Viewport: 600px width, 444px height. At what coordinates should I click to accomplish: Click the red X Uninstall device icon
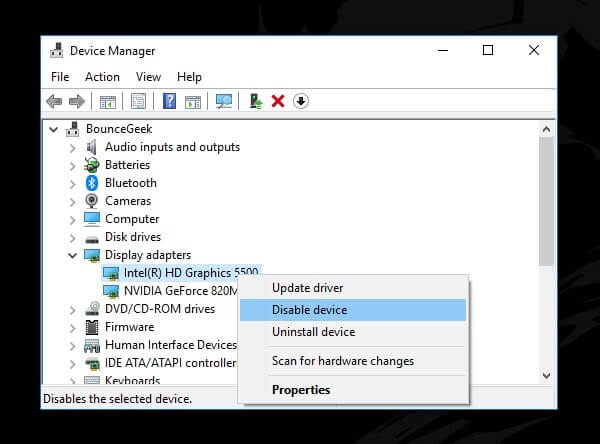point(278,101)
